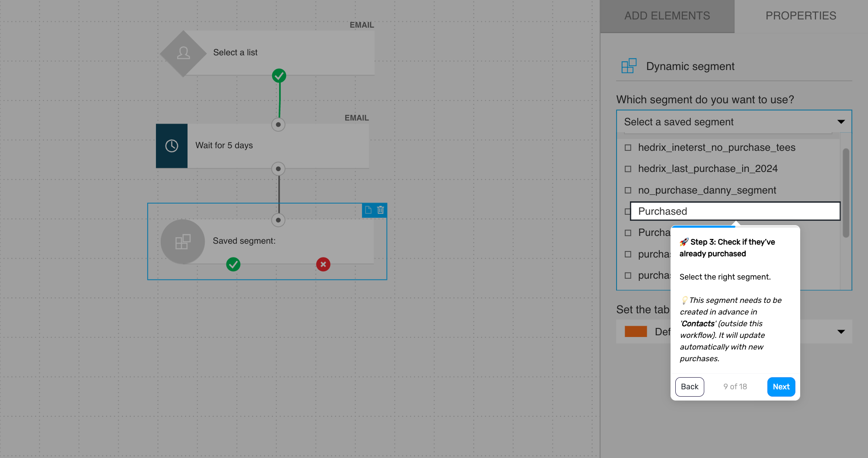Viewport: 868px width, 458px height.
Task: Click the clock icon on Wait for 5 days
Action: coord(172,146)
